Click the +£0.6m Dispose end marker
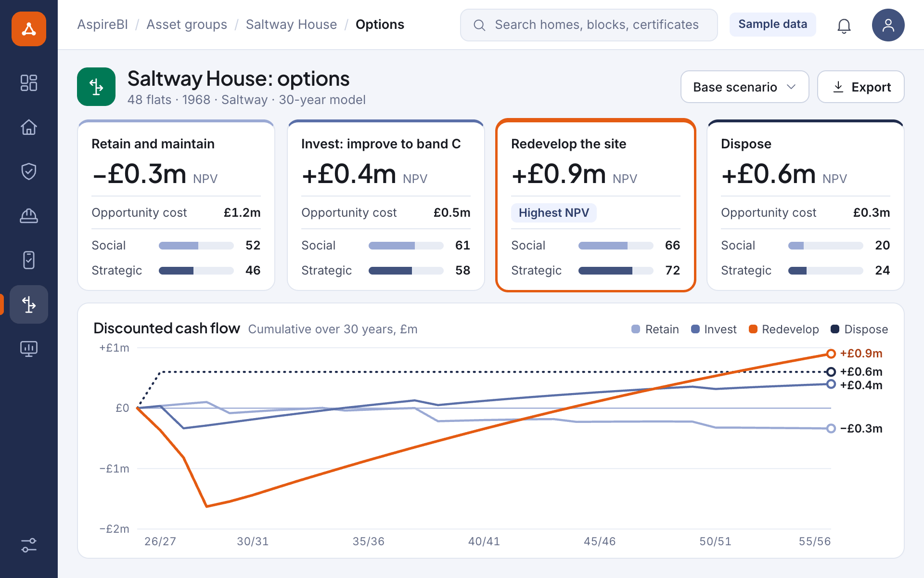This screenshot has width=924, height=578. [x=831, y=372]
